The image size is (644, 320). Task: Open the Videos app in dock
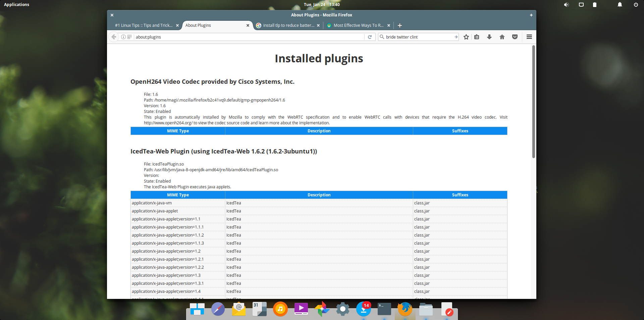[x=301, y=309]
